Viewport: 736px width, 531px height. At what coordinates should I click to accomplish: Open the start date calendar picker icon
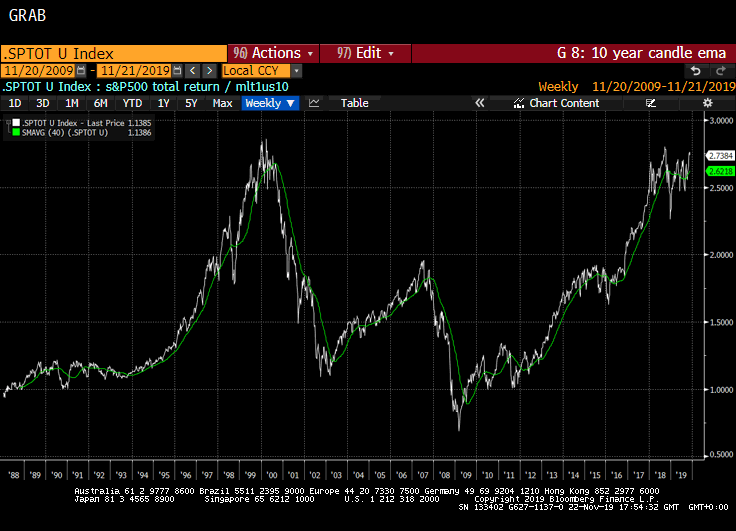point(81,71)
